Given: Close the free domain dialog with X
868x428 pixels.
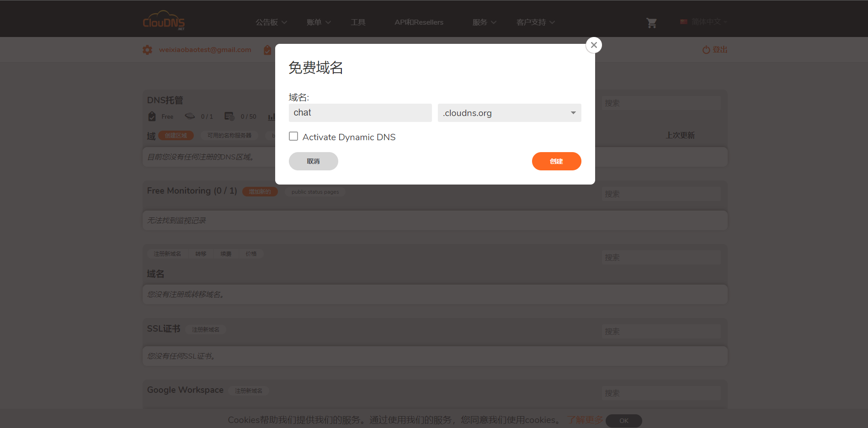Looking at the screenshot, I should click(594, 45).
